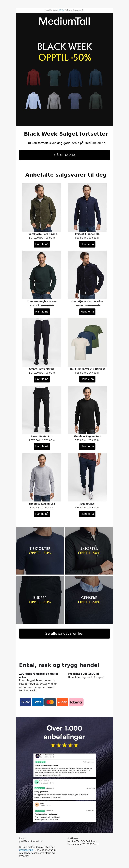
Task: Click 'Handle nå' under Joggebukse
Action: click(x=87, y=514)
